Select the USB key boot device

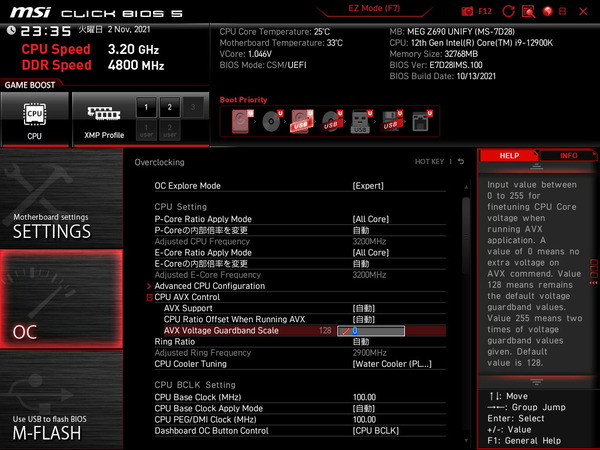pos(361,121)
